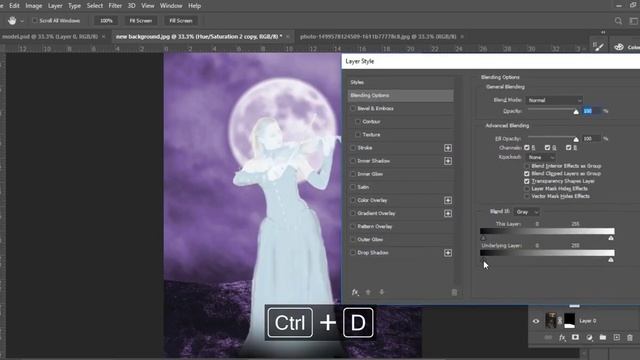Click the Opacity percent input field
The width and height of the screenshot is (640, 360).
coord(591,111)
